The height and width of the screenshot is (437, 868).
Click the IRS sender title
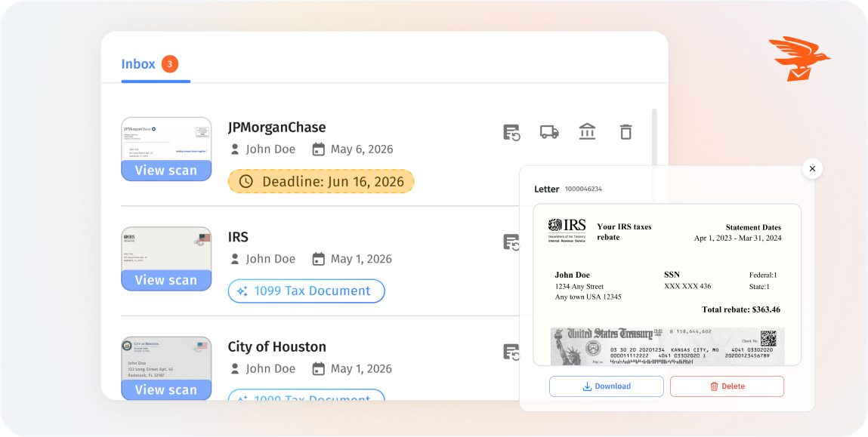tap(238, 237)
